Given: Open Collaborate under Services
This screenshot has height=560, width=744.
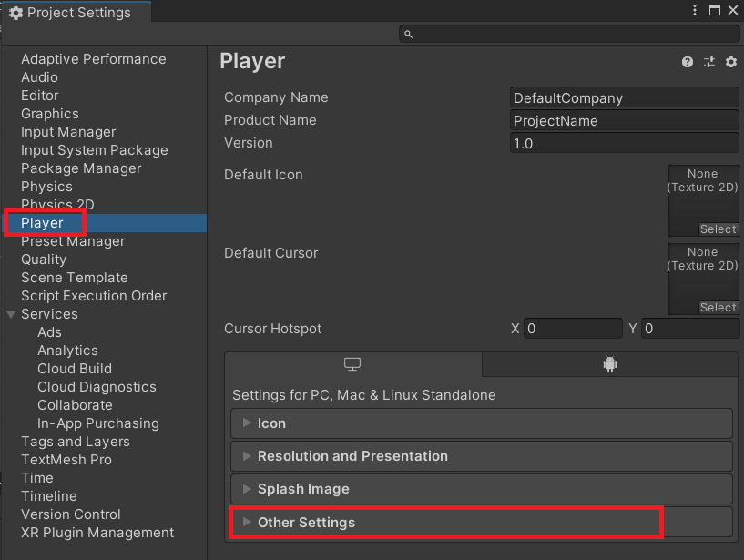Looking at the screenshot, I should point(75,405).
